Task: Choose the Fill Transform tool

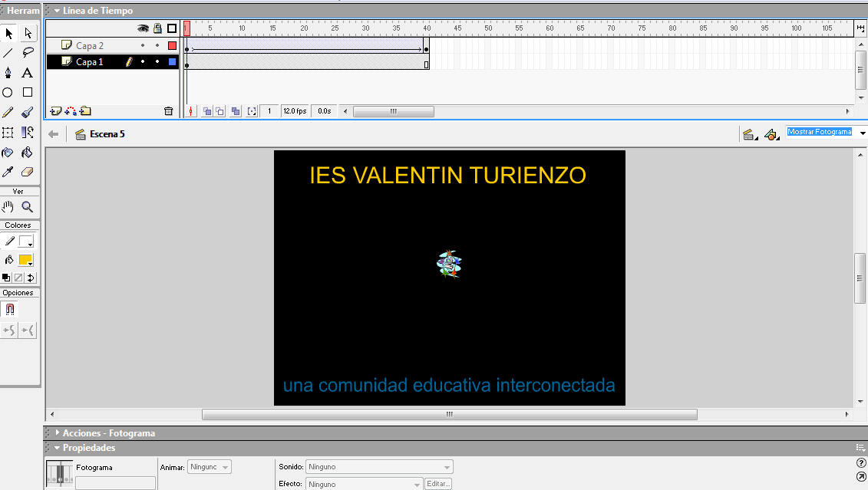Action: 27,132
